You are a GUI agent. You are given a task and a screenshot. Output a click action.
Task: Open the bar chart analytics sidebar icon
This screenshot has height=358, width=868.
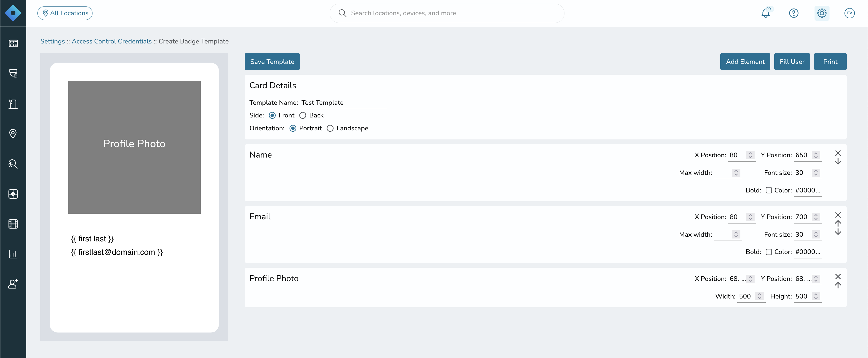tap(13, 254)
